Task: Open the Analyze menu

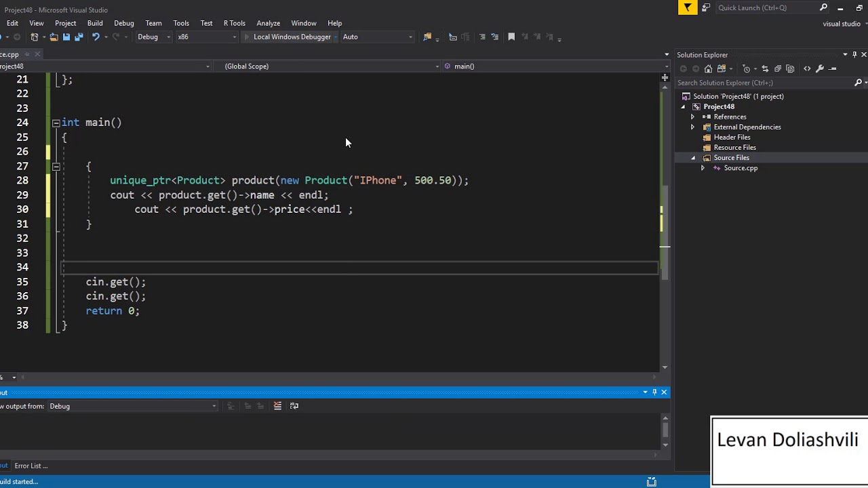Action: [269, 23]
